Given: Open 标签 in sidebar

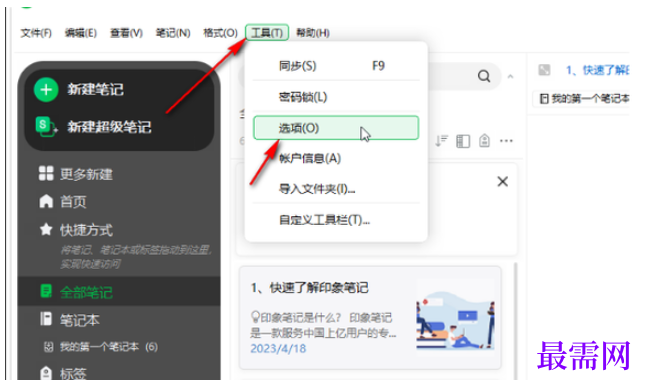Looking at the screenshot, I should click(x=73, y=374).
